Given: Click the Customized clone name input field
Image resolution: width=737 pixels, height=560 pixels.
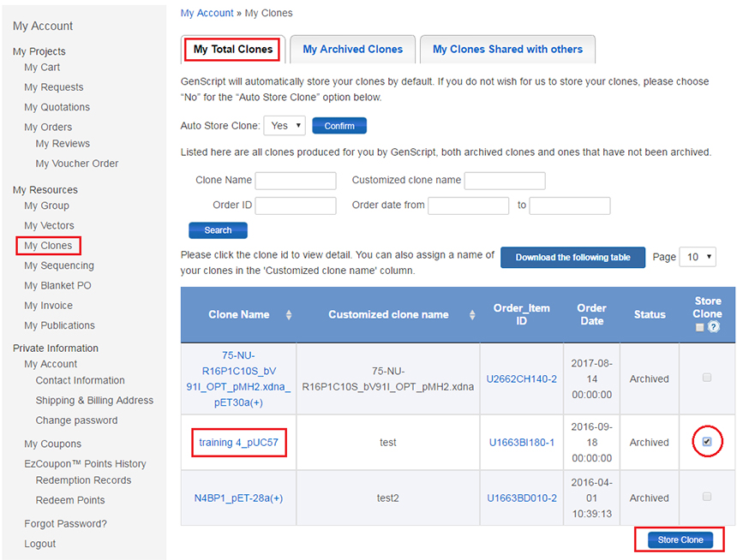Looking at the screenshot, I should point(505,181).
